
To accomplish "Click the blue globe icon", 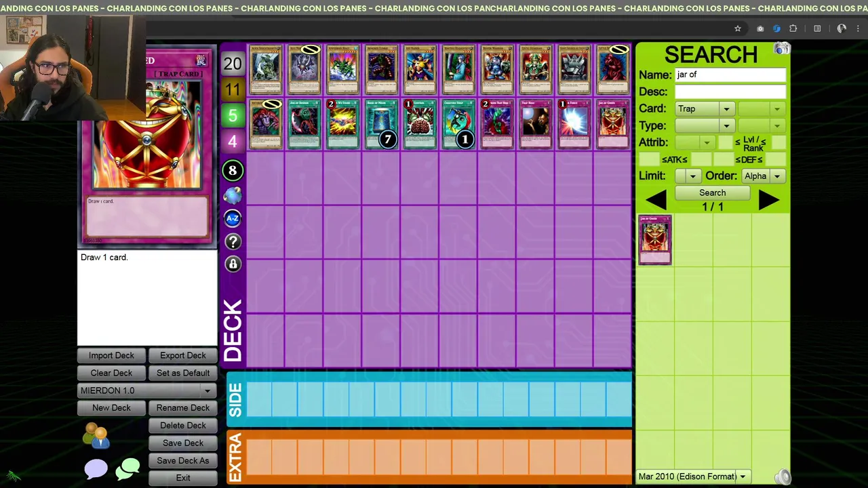I will coord(233,195).
